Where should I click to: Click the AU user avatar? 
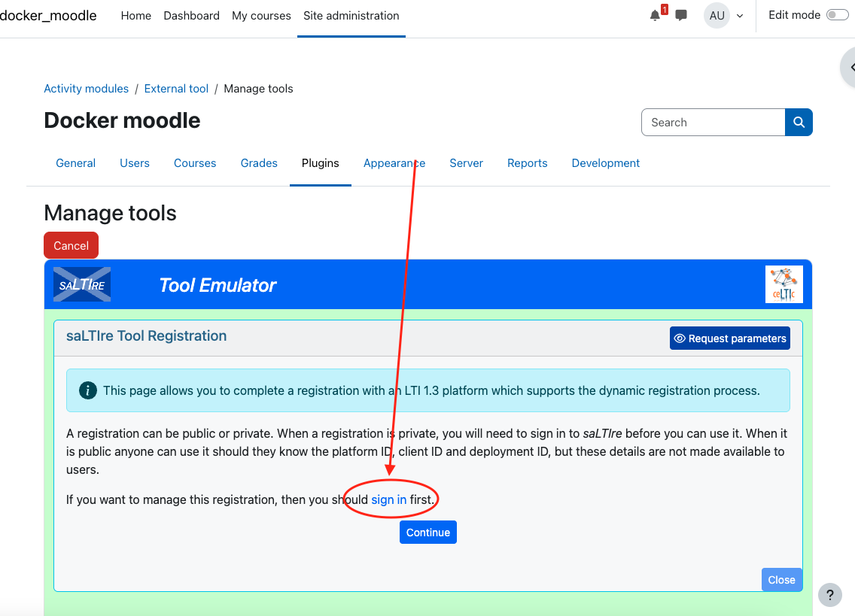tap(717, 15)
